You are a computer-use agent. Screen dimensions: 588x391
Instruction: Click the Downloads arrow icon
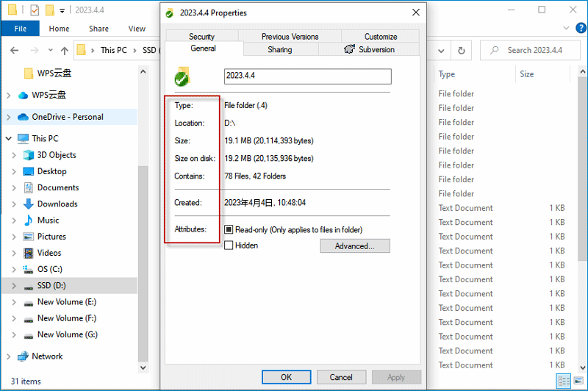[x=29, y=204]
